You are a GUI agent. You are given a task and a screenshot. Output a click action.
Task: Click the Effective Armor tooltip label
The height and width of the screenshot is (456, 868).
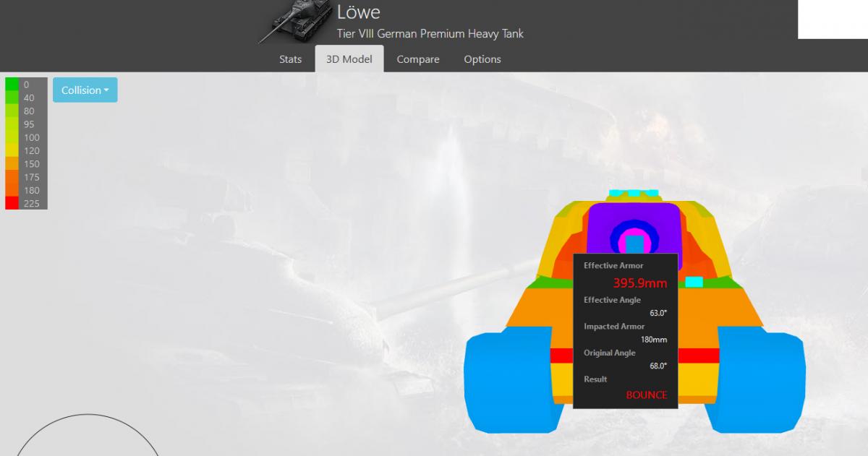(613, 266)
